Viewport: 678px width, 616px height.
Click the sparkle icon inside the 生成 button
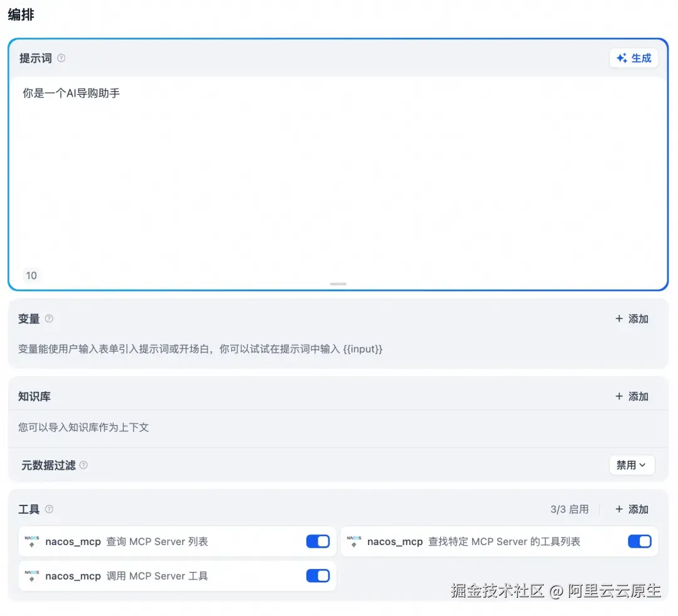pyautogui.click(x=621, y=58)
